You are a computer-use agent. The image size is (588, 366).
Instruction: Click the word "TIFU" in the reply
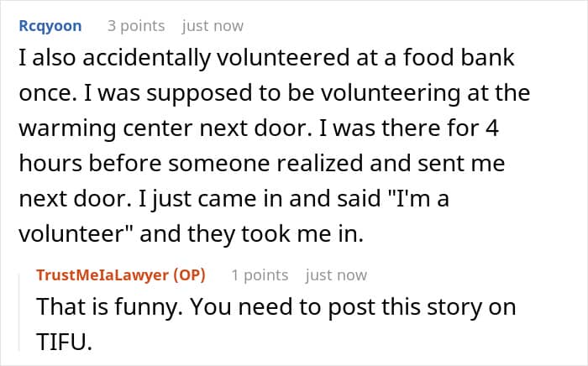click(x=61, y=342)
